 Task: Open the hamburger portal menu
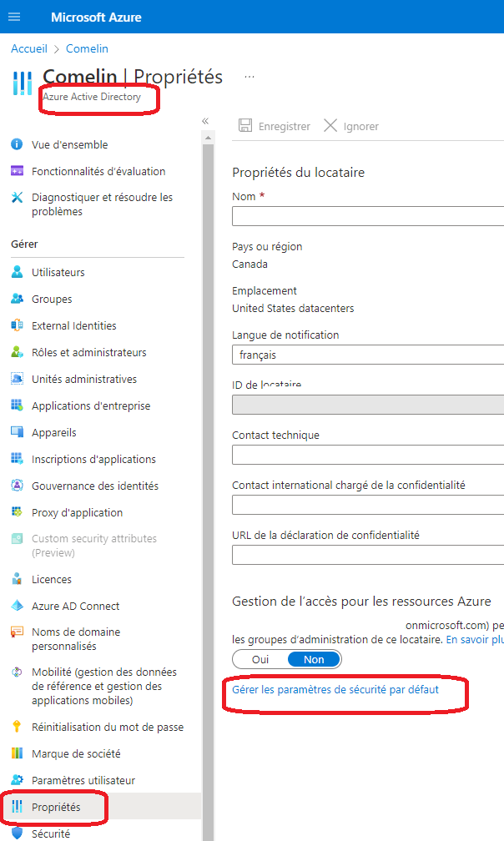click(x=14, y=17)
